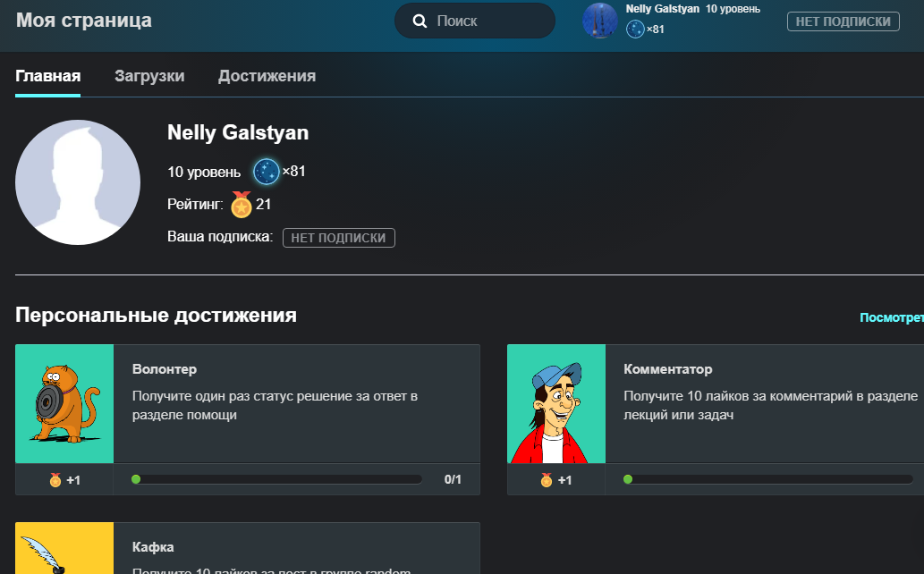924x574 pixels.
Task: Click the 10 уровень label in the header
Action: [x=733, y=9]
